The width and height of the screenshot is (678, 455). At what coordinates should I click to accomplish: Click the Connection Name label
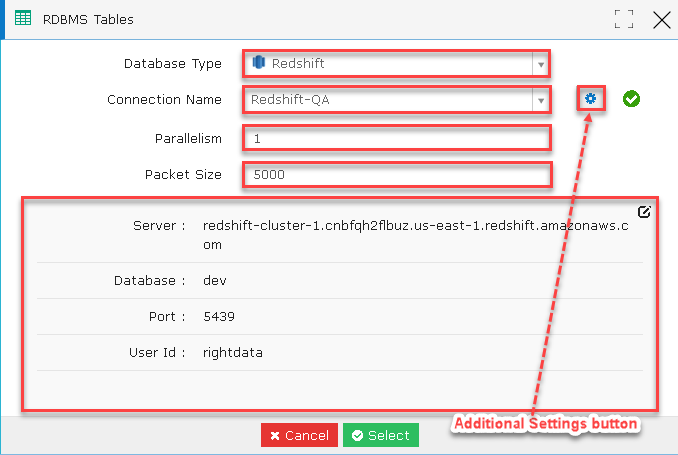pos(164,100)
